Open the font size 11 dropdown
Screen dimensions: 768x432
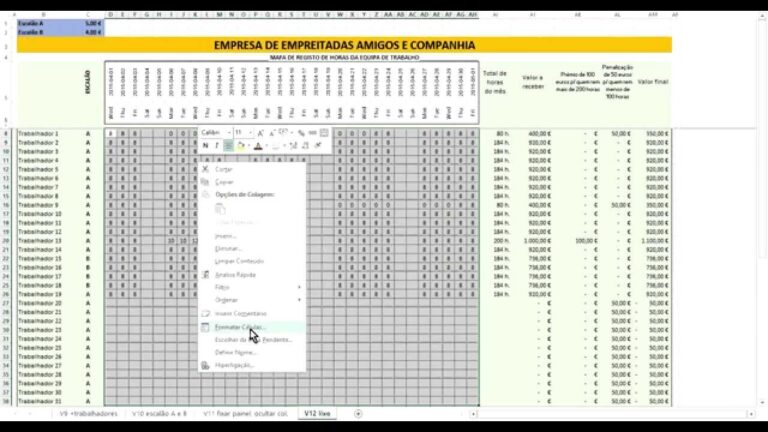[x=250, y=133]
